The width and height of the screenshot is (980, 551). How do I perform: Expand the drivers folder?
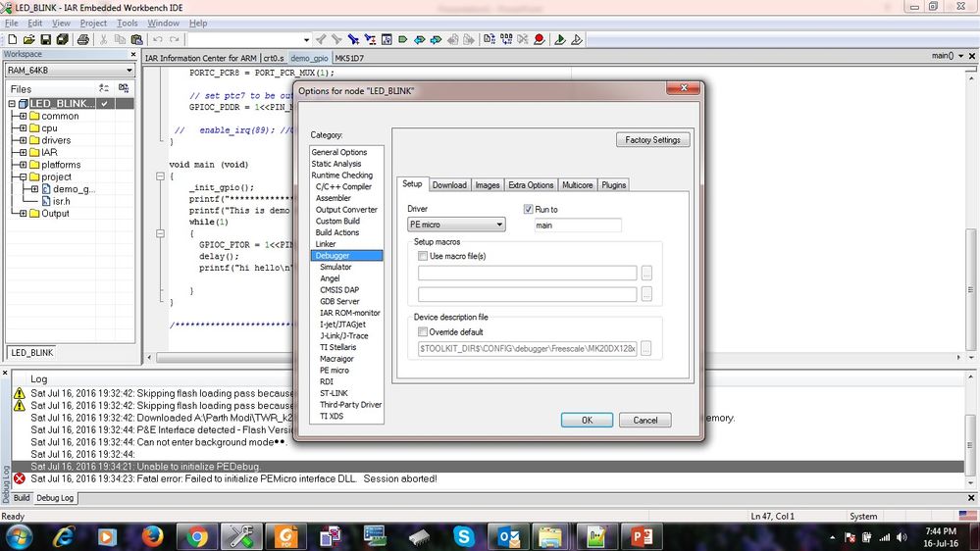(x=24, y=140)
